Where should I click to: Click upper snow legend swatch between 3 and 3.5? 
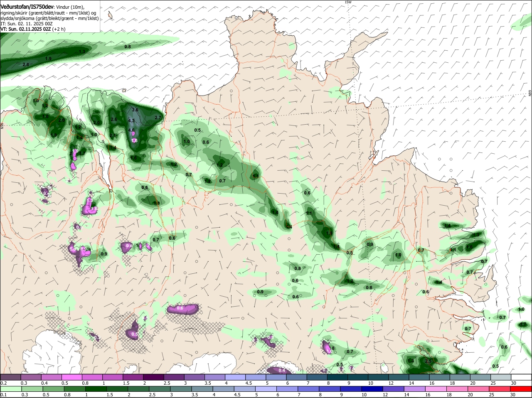coord(195,377)
